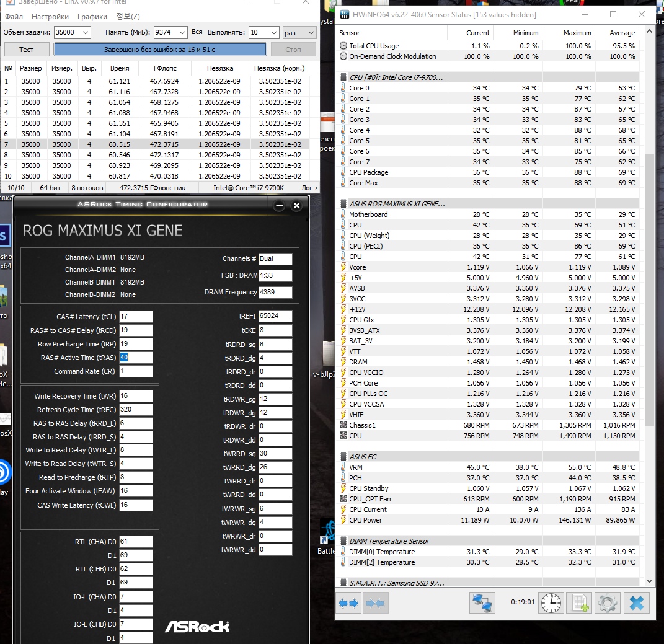Click the HWiNFO scrollbar up arrow
The image size is (664, 644).
point(650,32)
